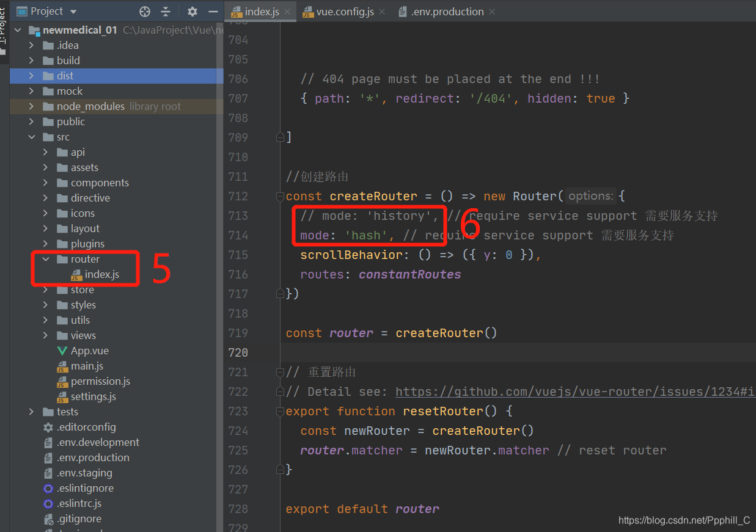756x532 pixels.
Task: Click fold marker at line 723
Action: coord(280,411)
